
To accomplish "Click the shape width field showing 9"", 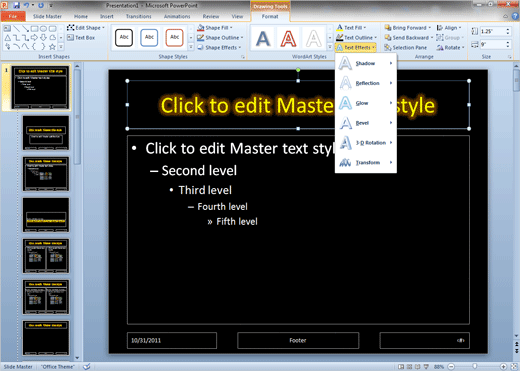I will pos(493,44).
